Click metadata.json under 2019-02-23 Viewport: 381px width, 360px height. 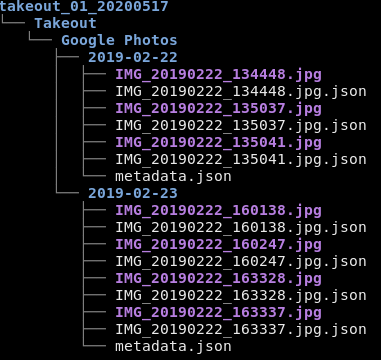(173, 347)
